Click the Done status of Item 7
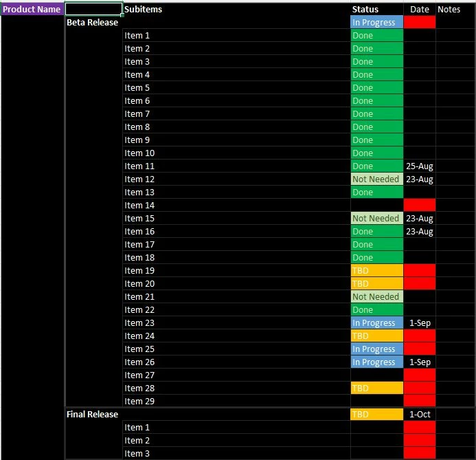 tap(376, 114)
